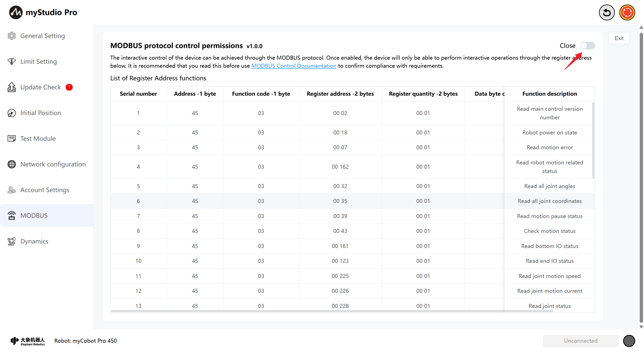The image size is (644, 352).
Task: Click the Dynamics robot icon
Action: [12, 241]
